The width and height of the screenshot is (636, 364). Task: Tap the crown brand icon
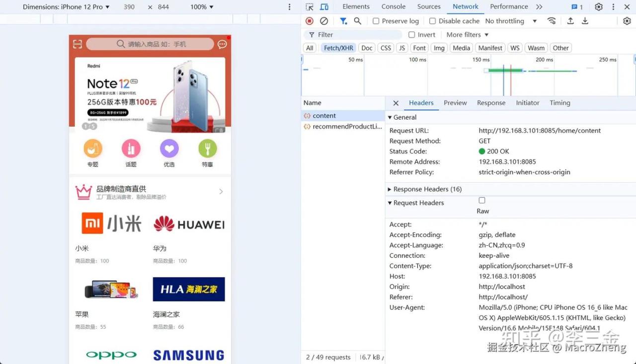point(83,192)
